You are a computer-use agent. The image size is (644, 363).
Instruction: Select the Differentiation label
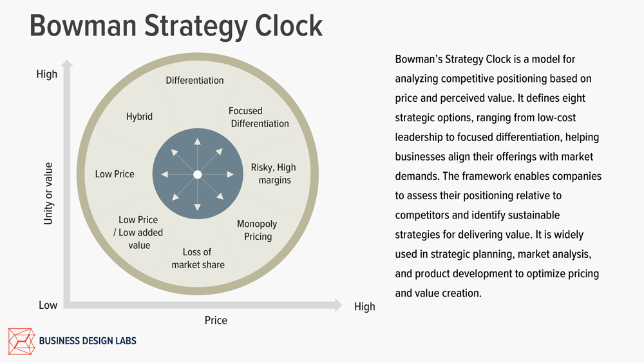194,81
